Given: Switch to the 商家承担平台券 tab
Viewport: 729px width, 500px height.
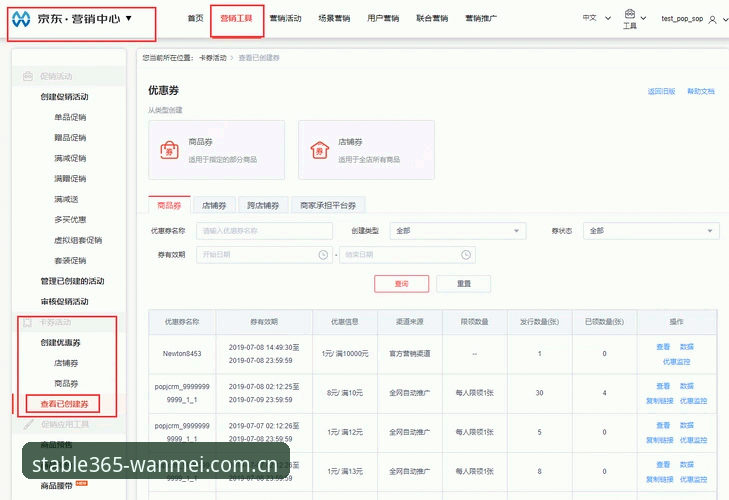Looking at the screenshot, I should (328, 205).
